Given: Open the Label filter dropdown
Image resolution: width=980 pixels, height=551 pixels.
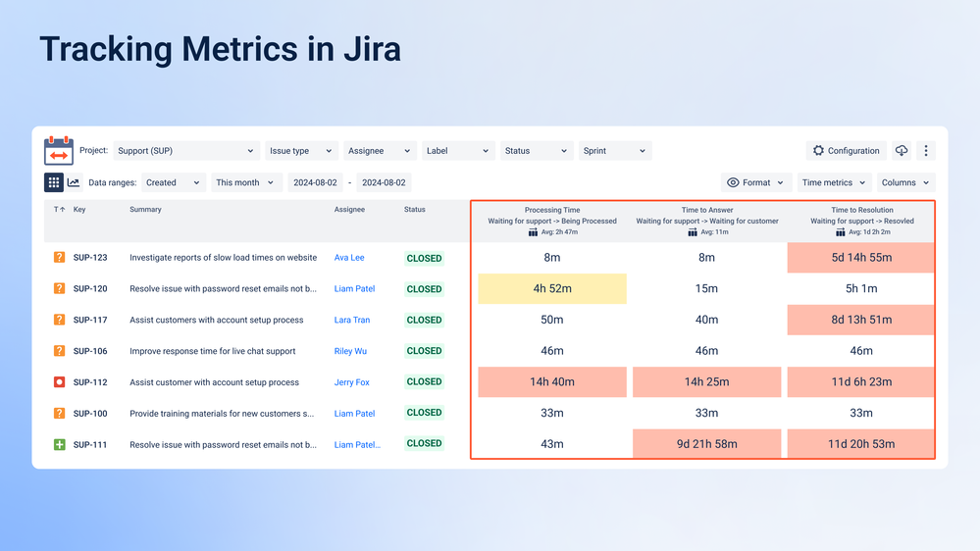Looking at the screenshot, I should pos(458,151).
